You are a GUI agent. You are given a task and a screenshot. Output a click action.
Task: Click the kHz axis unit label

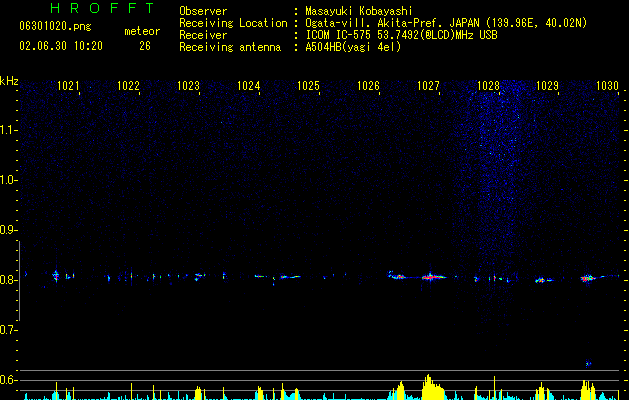point(9,81)
